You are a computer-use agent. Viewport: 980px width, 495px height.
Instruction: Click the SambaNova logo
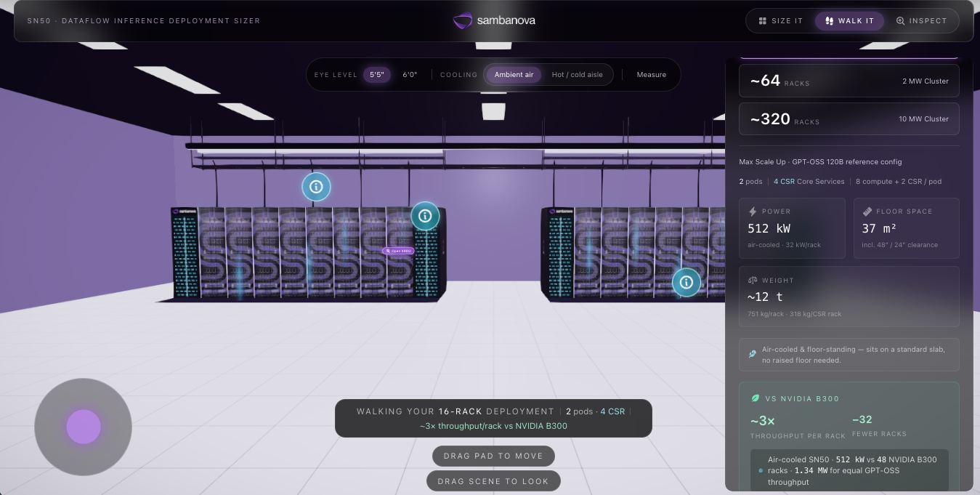click(x=494, y=21)
